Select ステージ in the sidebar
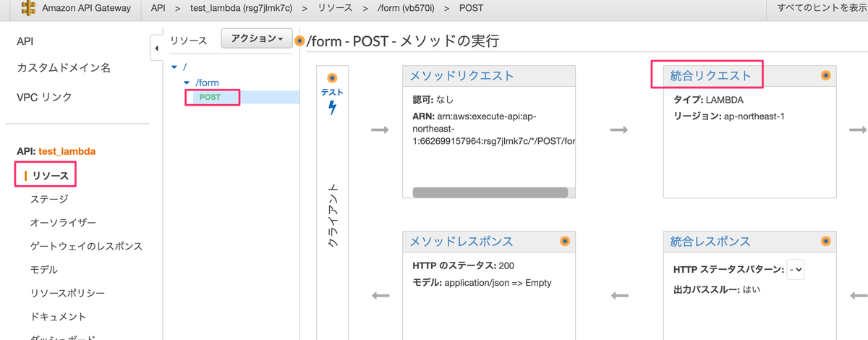The image size is (868, 340). 49,199
